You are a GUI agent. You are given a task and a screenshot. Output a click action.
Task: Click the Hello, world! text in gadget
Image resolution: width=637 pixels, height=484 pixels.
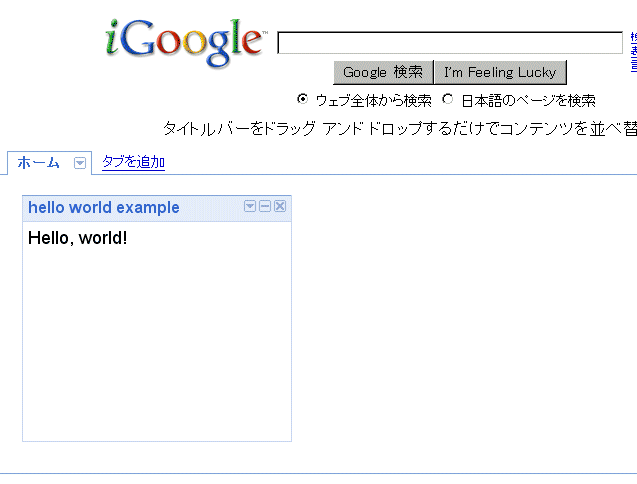click(x=78, y=238)
